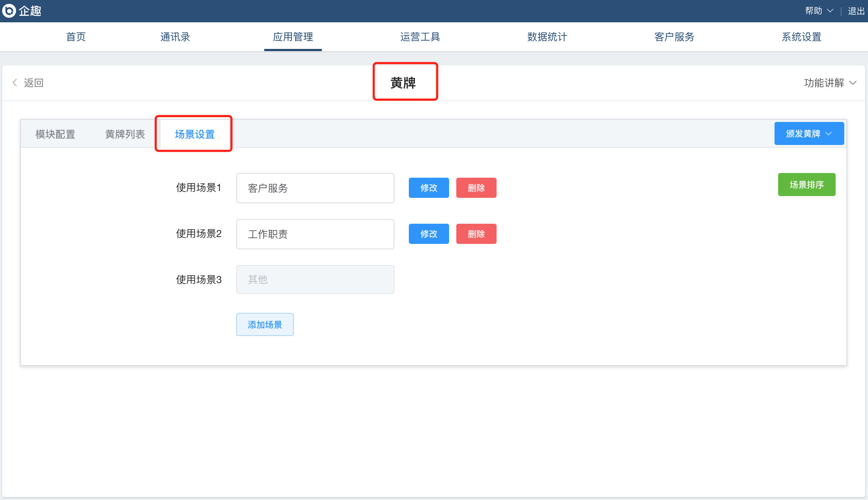The height and width of the screenshot is (500, 868).
Task: Click 退出 to log out
Action: pyautogui.click(x=856, y=11)
